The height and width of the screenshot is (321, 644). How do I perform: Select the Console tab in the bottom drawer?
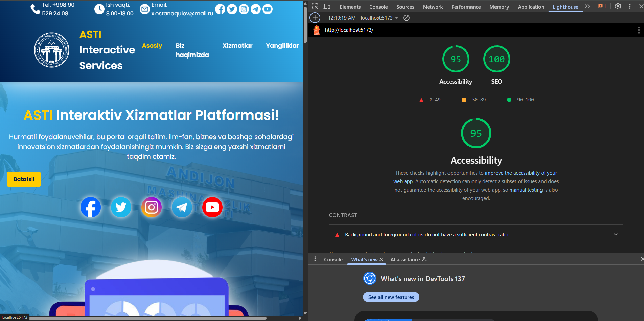[x=333, y=259]
